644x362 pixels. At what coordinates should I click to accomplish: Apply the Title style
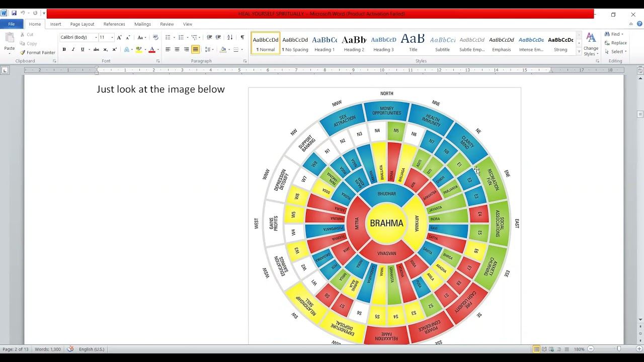pyautogui.click(x=413, y=43)
